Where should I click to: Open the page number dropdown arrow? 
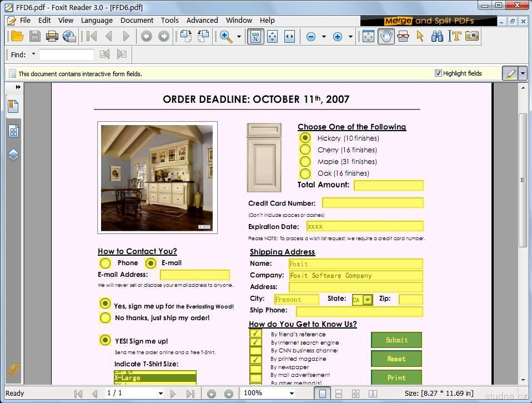point(160,394)
